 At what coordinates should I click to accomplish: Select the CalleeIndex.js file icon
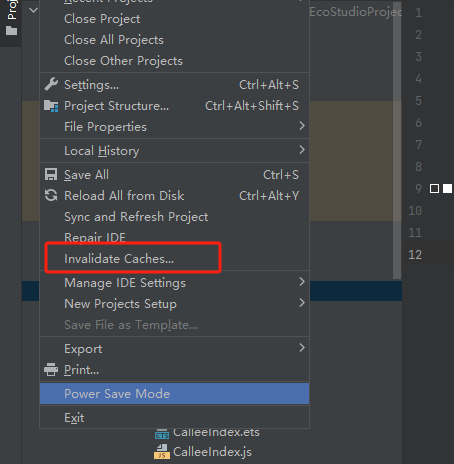(x=162, y=452)
